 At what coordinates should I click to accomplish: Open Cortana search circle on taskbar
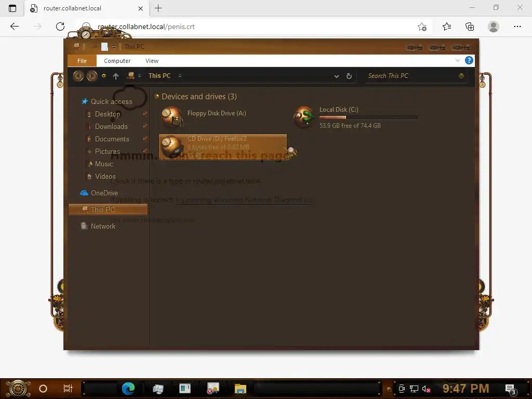coord(43,389)
